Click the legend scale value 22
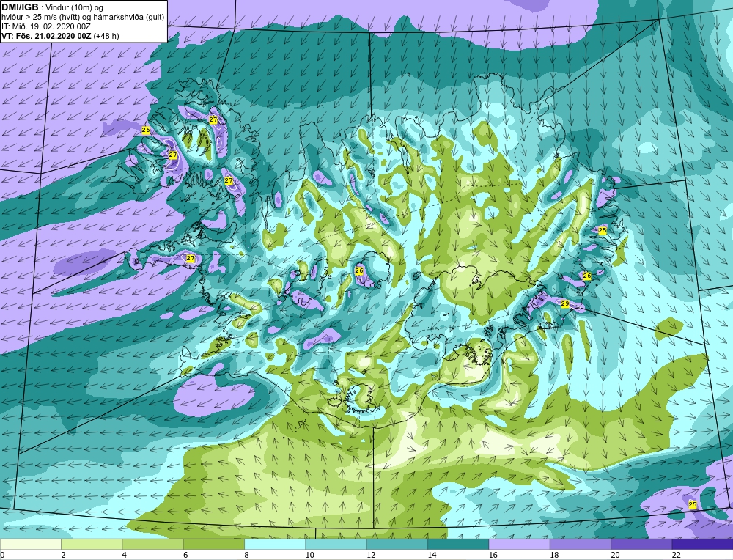 tap(676, 555)
